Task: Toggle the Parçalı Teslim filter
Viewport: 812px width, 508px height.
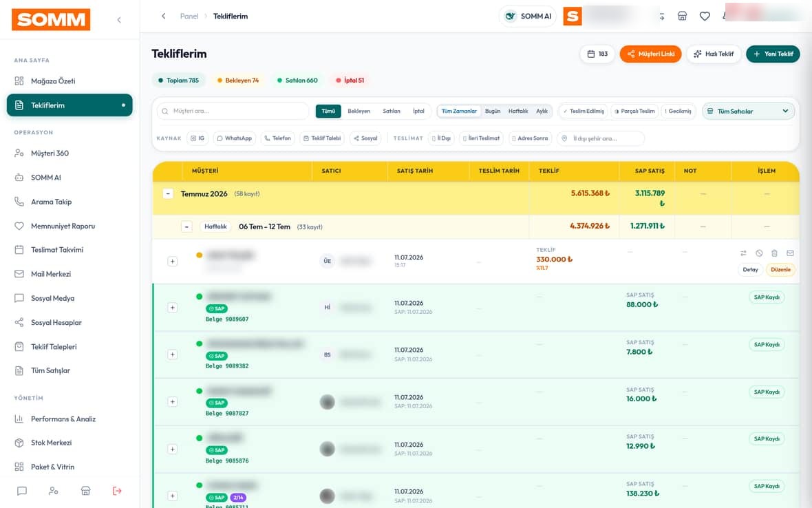Action: pos(634,112)
